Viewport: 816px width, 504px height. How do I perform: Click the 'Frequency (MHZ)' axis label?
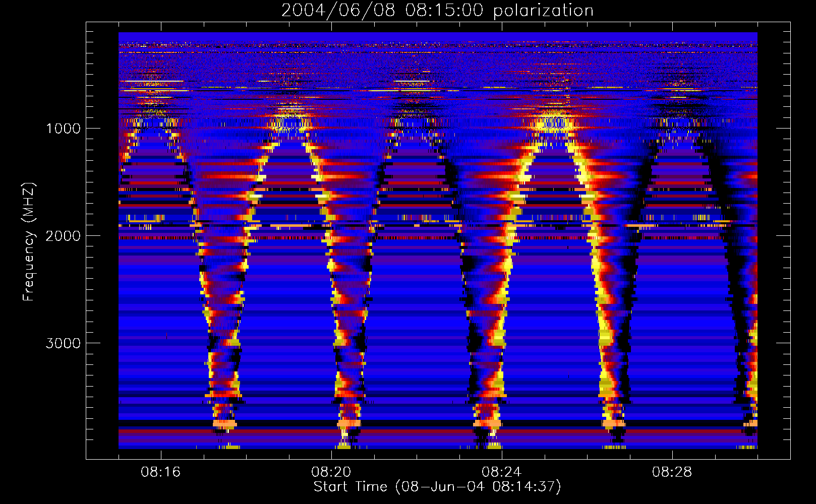coord(29,242)
